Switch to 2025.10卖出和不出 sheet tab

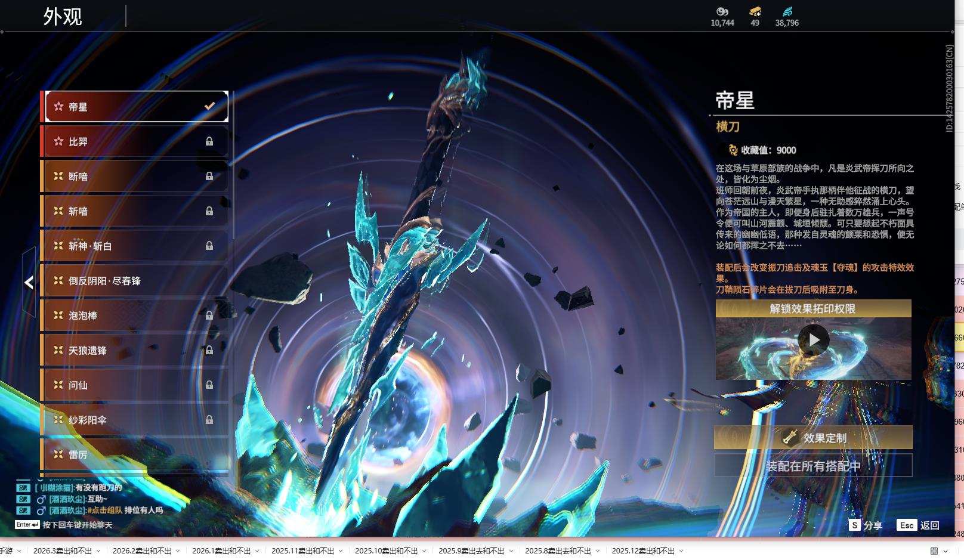point(387,550)
